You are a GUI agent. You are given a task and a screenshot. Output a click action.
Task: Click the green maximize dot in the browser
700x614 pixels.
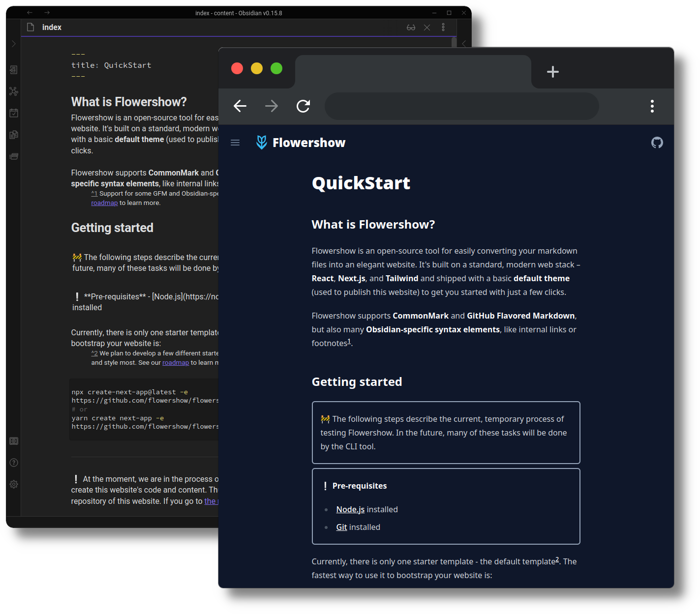point(276,68)
